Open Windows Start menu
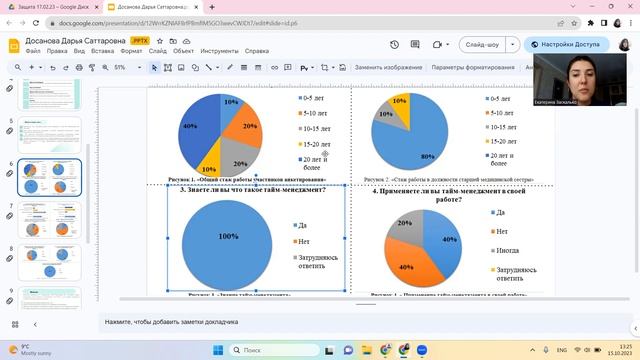 (x=218, y=350)
